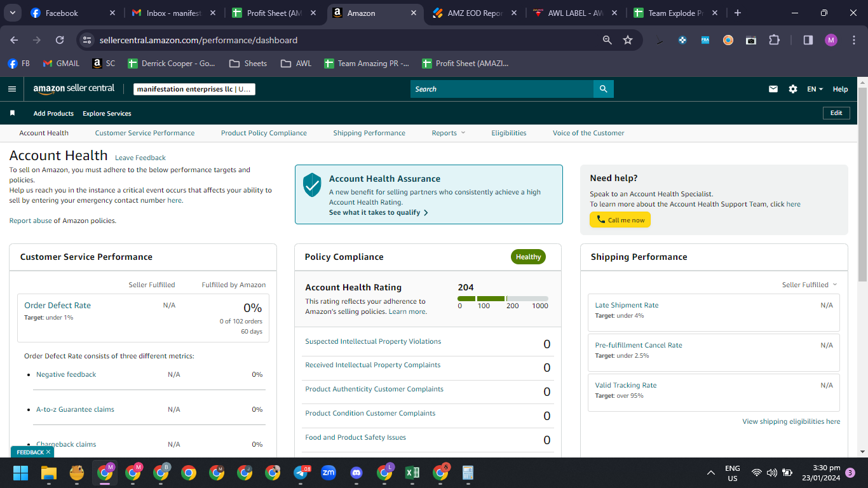This screenshot has height=488, width=868.
Task: Open the FBA extension icon
Action: [705, 40]
